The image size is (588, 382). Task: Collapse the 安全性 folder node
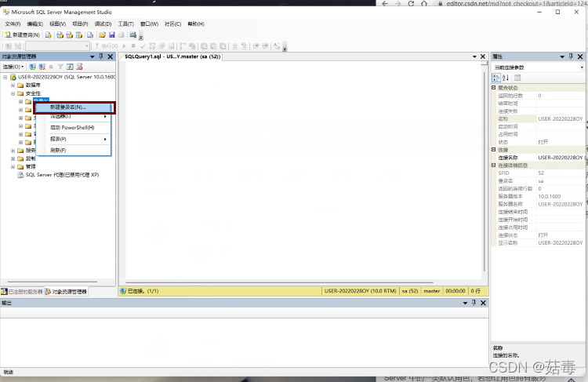(13, 93)
